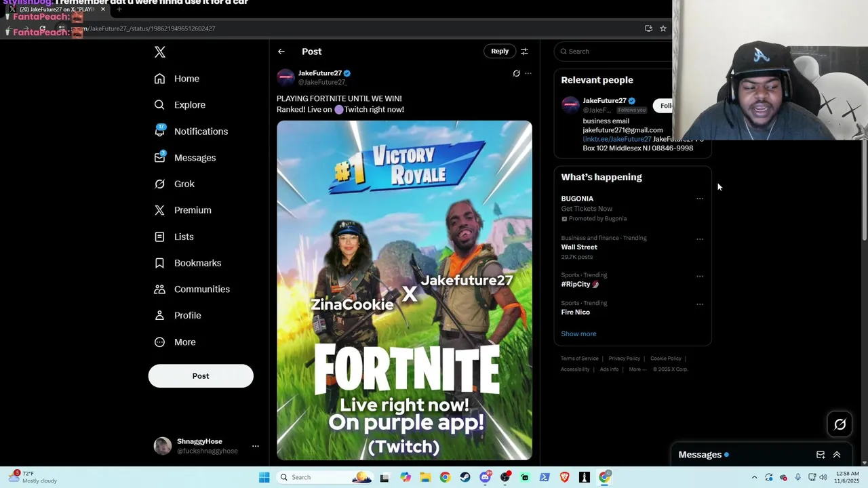The width and height of the screenshot is (868, 488).
Task: Click the floating Grok button
Action: (x=840, y=424)
